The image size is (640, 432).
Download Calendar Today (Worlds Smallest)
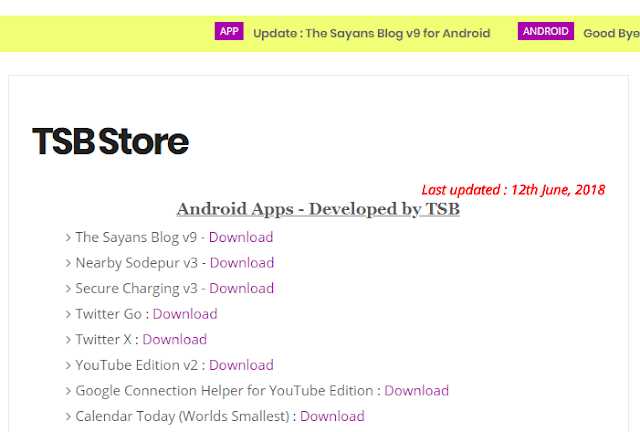pyautogui.click(x=332, y=416)
